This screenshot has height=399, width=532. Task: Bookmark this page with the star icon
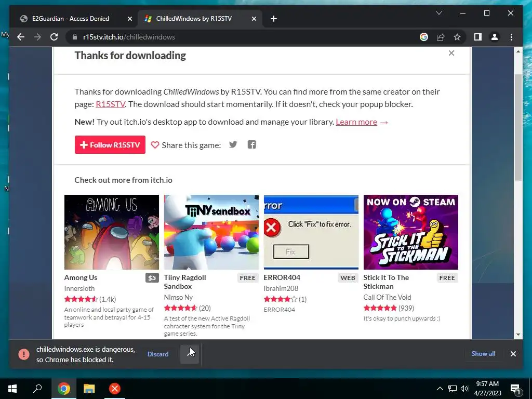(x=457, y=37)
